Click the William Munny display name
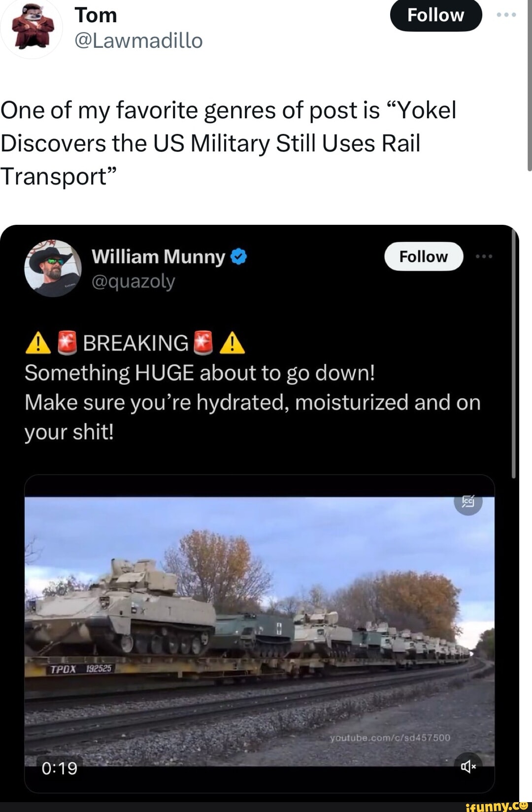Screen dimensions: 532x812 tap(158, 257)
